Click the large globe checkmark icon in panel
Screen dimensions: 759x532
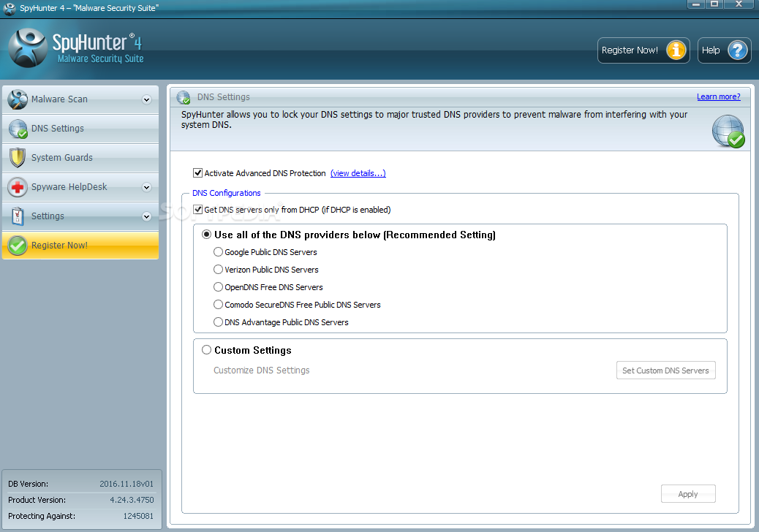(x=728, y=131)
